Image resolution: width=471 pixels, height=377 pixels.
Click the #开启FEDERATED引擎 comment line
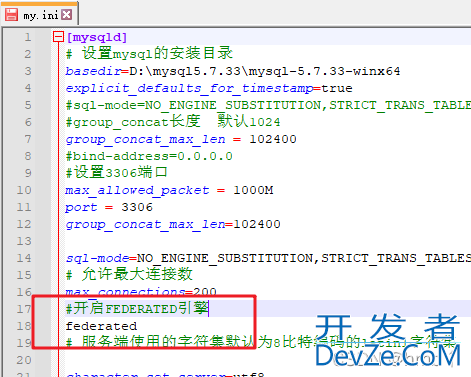coord(137,308)
